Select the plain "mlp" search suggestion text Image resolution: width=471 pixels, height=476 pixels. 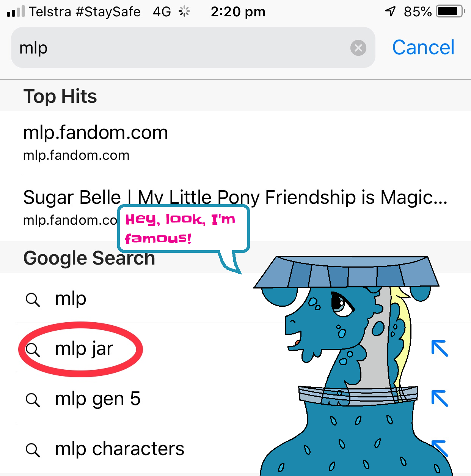[x=71, y=299]
